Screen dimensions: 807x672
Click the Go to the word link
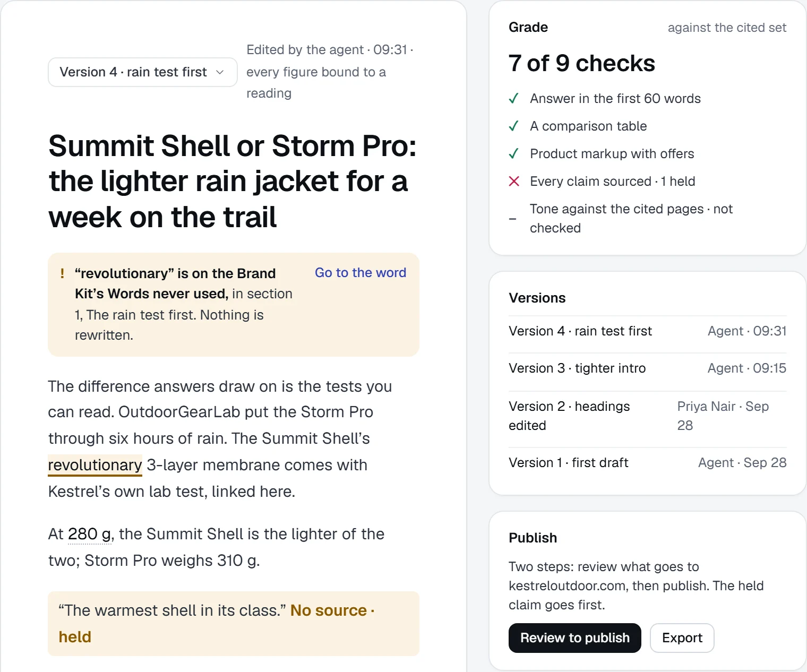[360, 273]
